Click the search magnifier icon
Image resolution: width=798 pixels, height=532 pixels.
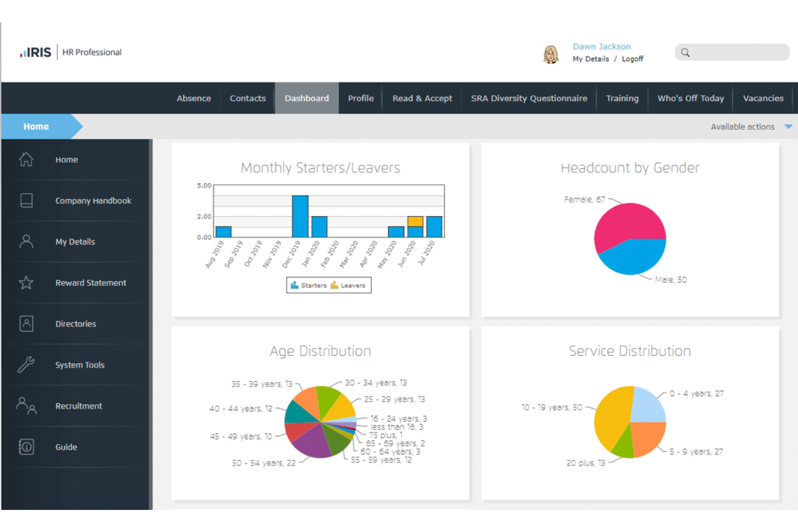pos(685,52)
